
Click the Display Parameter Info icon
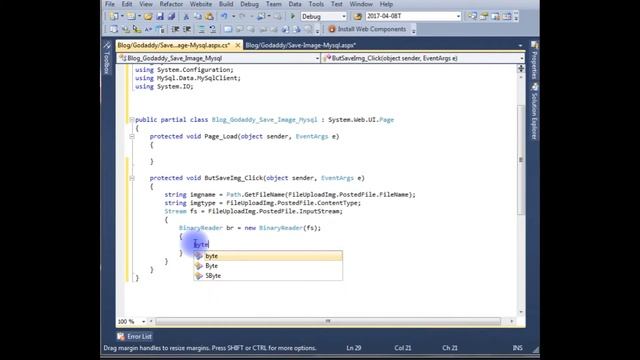pos(125,29)
